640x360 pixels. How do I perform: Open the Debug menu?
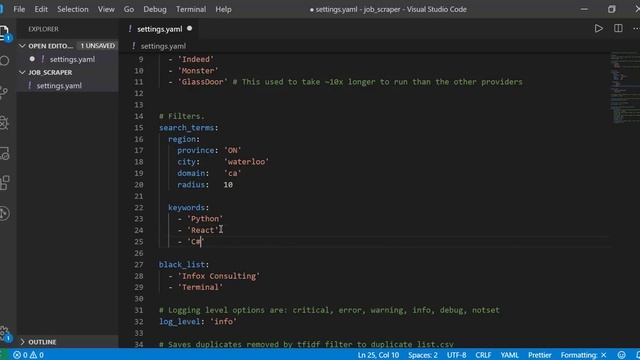[155, 9]
